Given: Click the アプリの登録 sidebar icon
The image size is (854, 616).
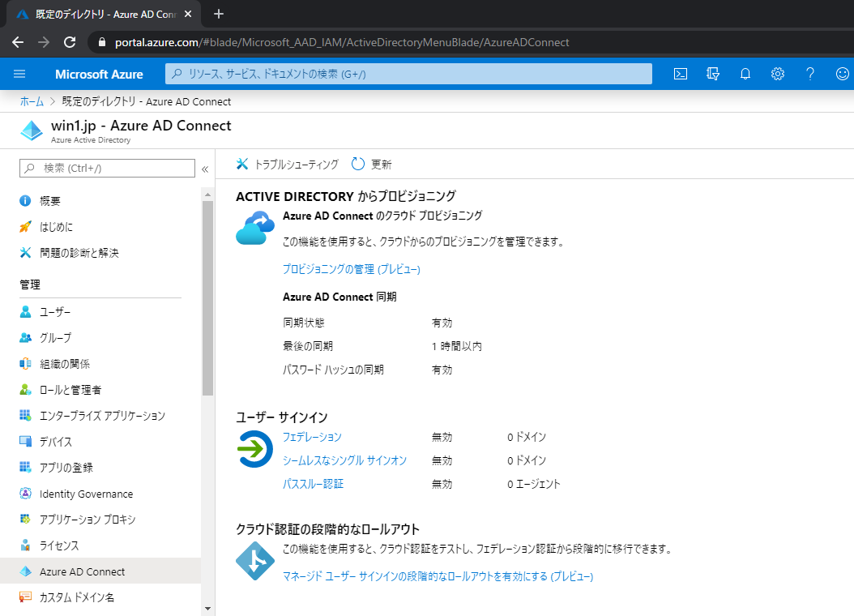Looking at the screenshot, I should 25,467.
